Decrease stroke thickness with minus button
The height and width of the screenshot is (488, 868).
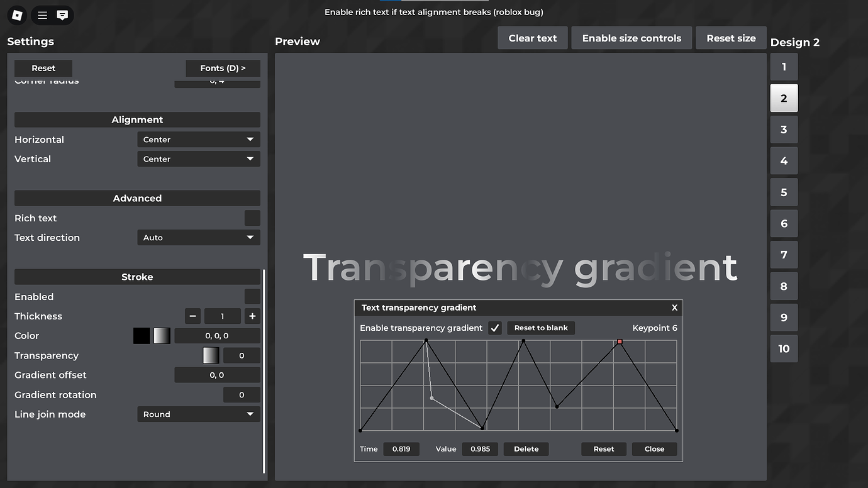(192, 316)
